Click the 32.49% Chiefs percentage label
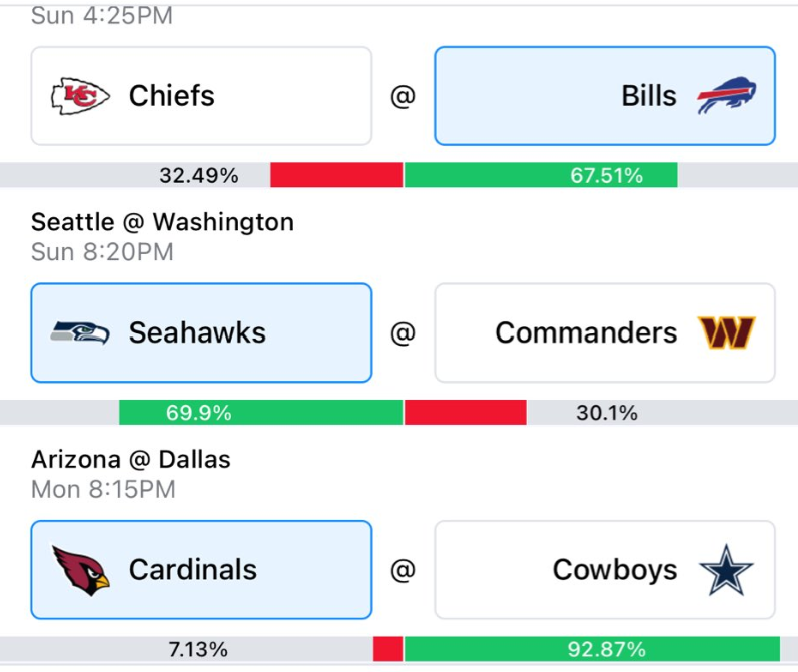The image size is (798, 672). click(x=199, y=176)
